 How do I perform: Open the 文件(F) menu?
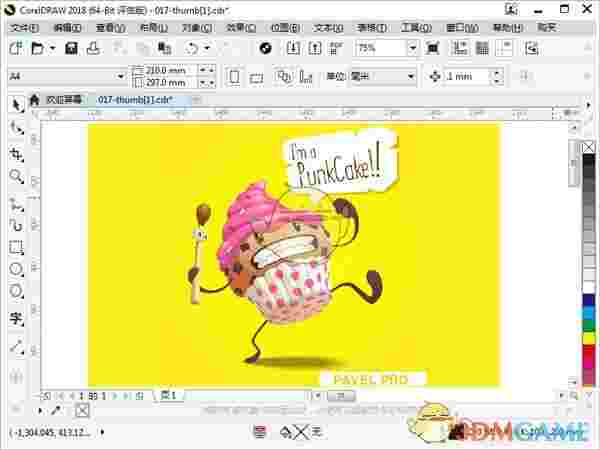pos(24,28)
